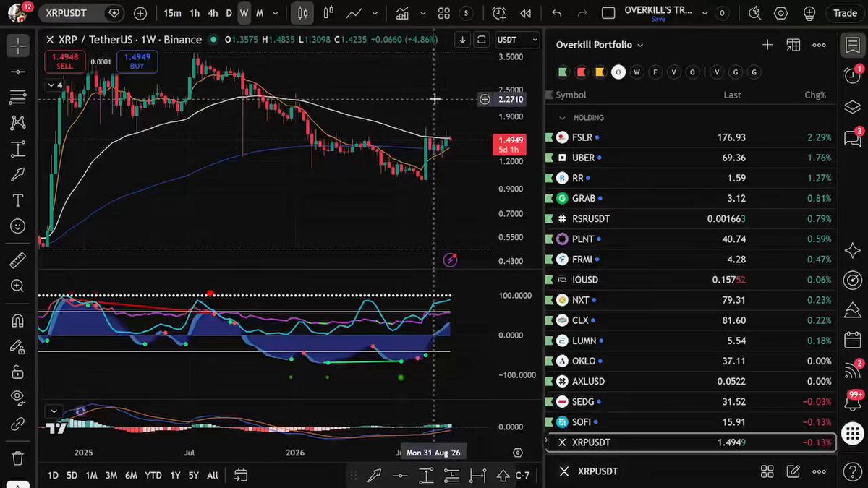868x488 pixels.
Task: Open the emoji icons tool
Action: (18, 226)
